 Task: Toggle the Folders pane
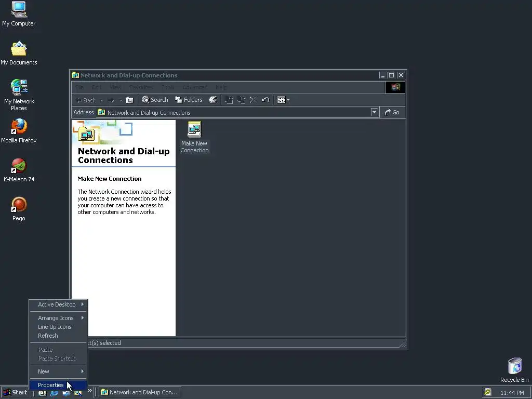pyautogui.click(x=189, y=100)
